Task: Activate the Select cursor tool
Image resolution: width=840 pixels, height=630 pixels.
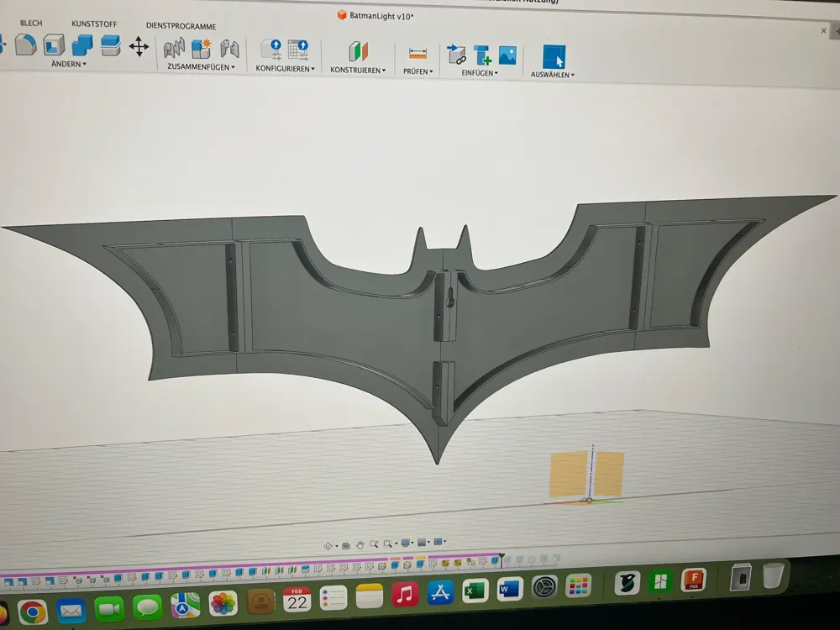Action: [x=554, y=57]
